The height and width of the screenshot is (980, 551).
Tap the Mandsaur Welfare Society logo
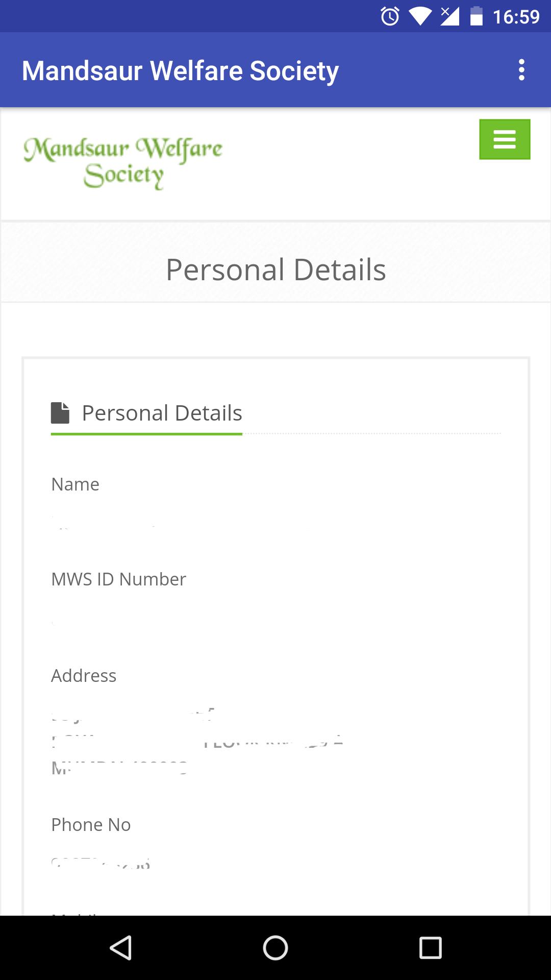123,163
